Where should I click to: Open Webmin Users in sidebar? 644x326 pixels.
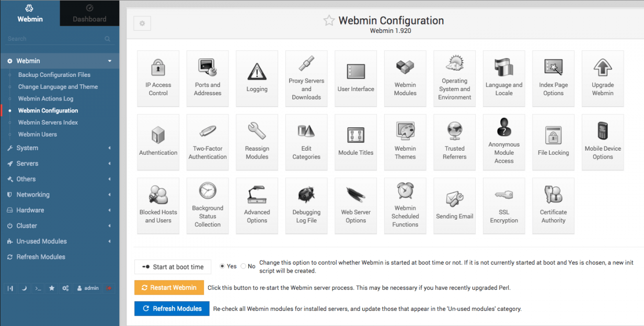pyautogui.click(x=38, y=134)
